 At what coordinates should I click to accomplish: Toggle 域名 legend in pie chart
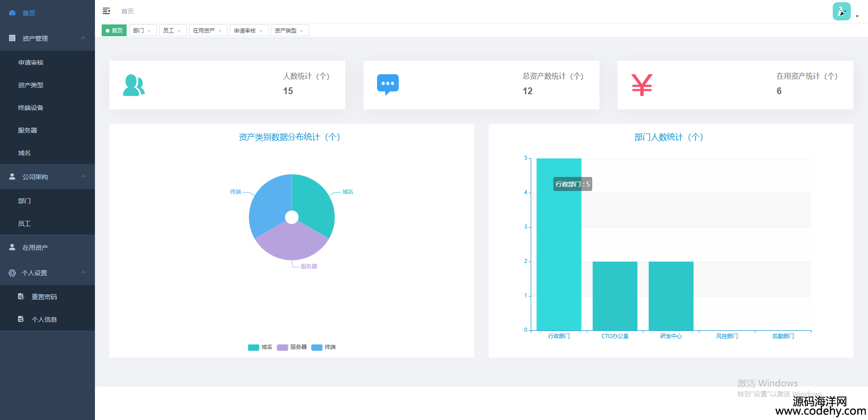260,347
